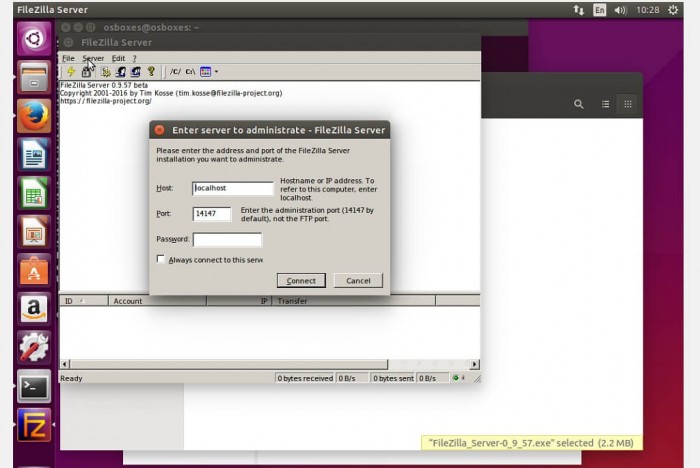
Task: Click into the Port input field
Action: [212, 213]
